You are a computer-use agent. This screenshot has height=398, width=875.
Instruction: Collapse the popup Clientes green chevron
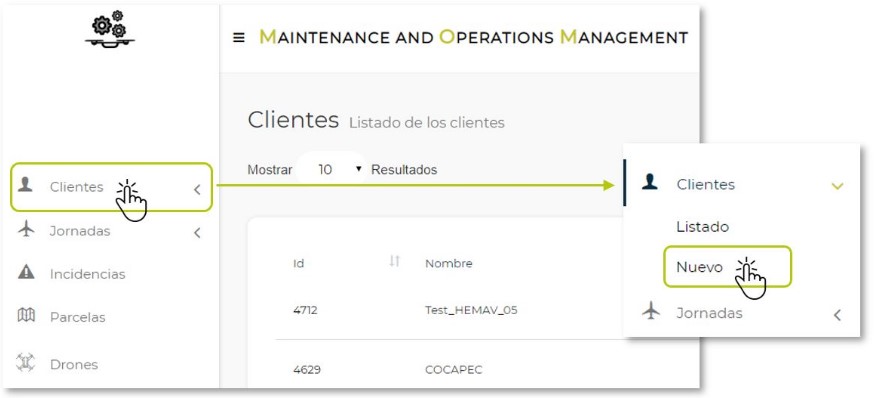click(x=837, y=186)
